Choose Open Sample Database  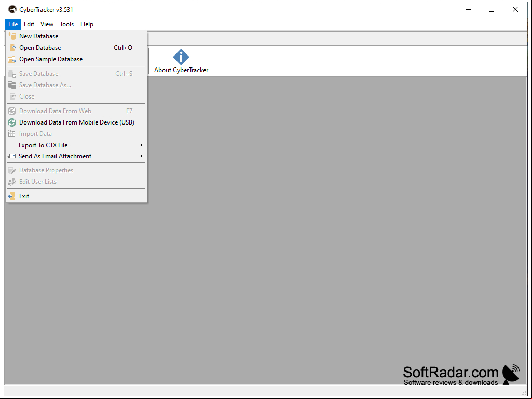(76, 59)
